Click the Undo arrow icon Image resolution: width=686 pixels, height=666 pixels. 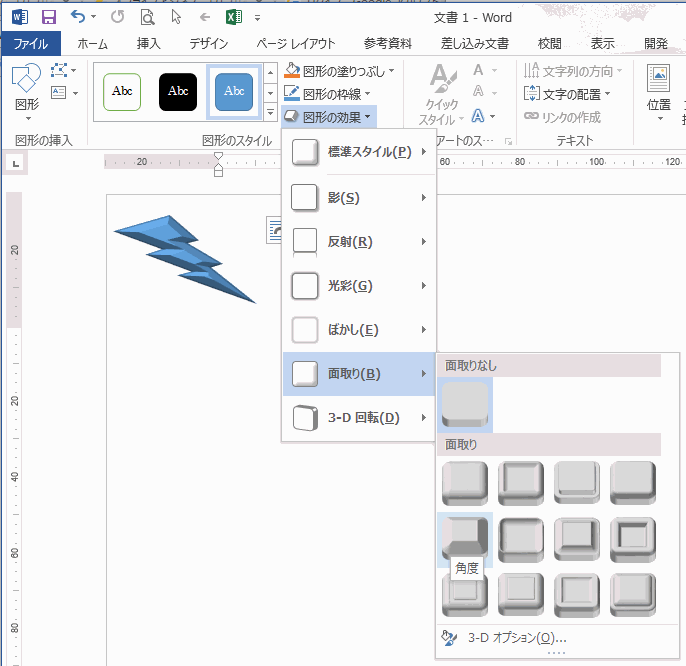77,17
